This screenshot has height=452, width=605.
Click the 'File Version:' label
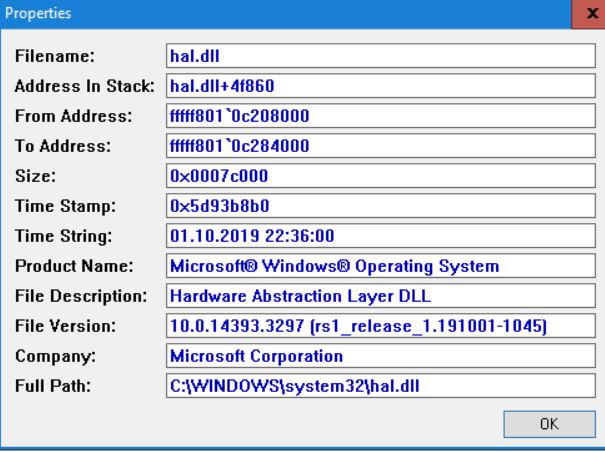(x=65, y=325)
